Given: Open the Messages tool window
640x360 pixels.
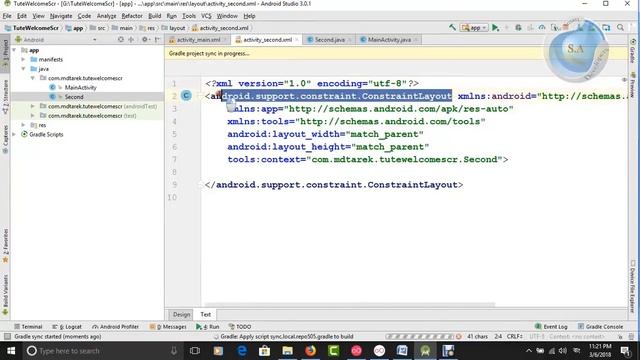Looking at the screenshot, I should click(x=168, y=327).
